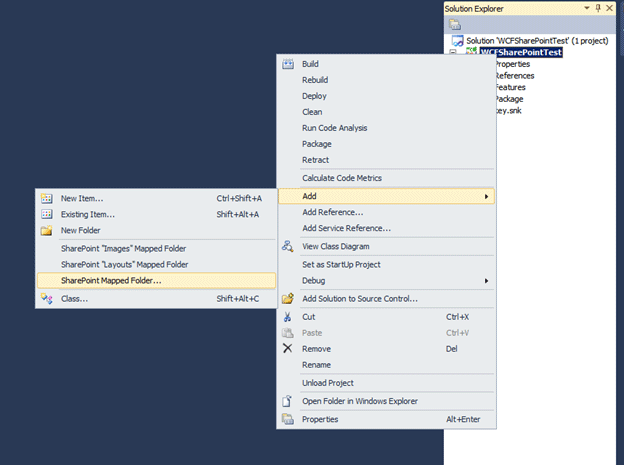Choose SharePoint "Layouts" Mapped Folder
The height and width of the screenshot is (465, 624).
point(156,264)
